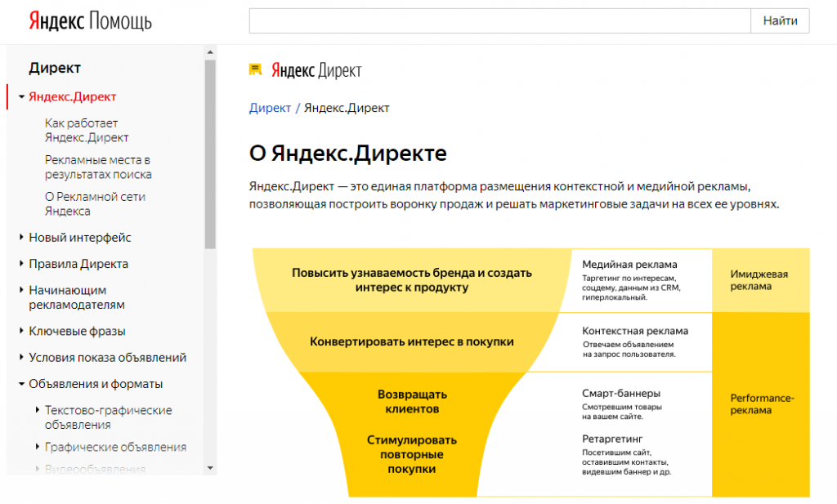Open the Правила Директа sidebar item
This screenshot has width=837, height=504.
pos(78,264)
